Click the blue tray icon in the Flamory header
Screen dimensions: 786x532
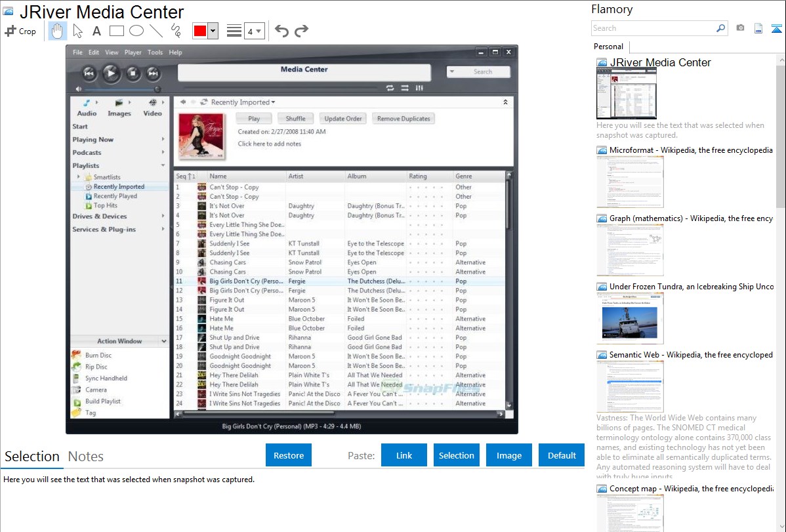click(776, 29)
